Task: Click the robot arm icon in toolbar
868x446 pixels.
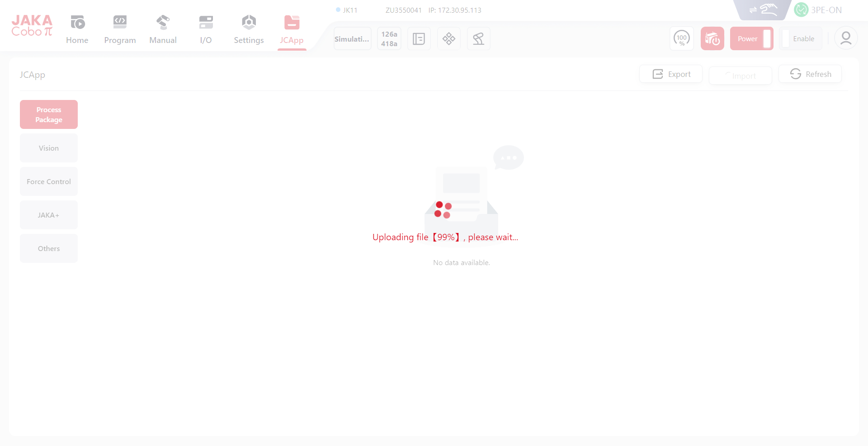Action: coord(478,39)
